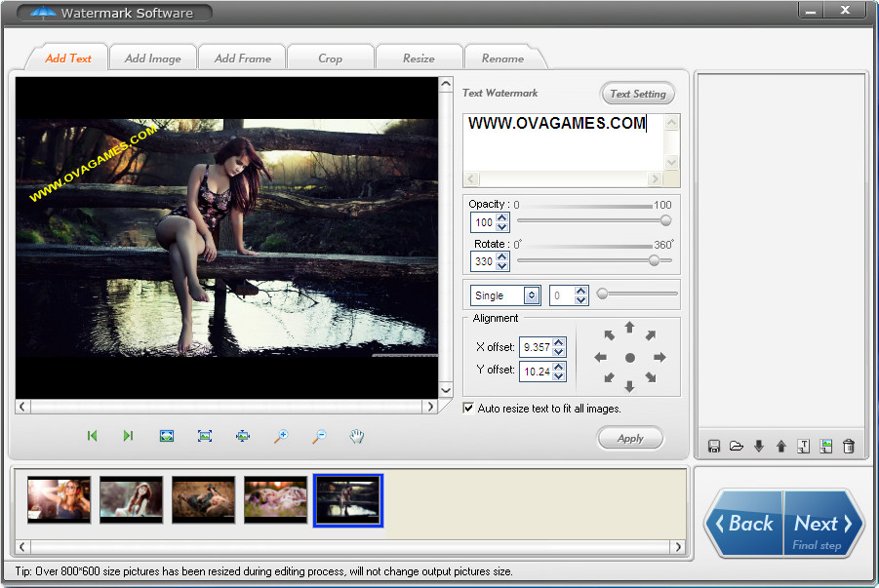Viewport: 879px width, 588px height.
Task: Align watermark to the top-right arrow
Action: coord(651,335)
